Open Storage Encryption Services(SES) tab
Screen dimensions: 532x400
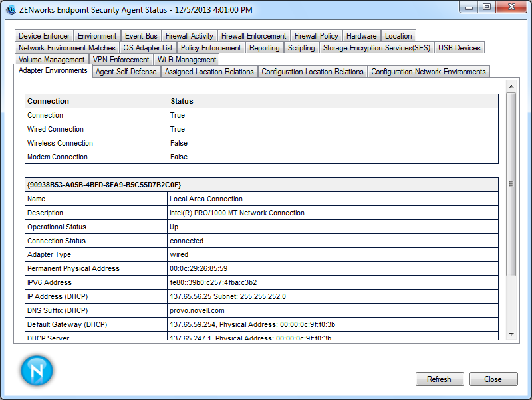[x=376, y=48]
